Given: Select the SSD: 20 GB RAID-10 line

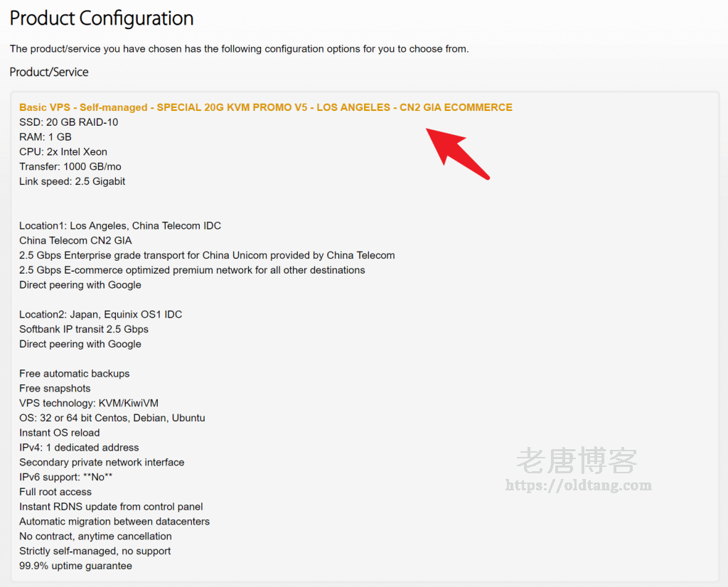Looking at the screenshot, I should [69, 122].
